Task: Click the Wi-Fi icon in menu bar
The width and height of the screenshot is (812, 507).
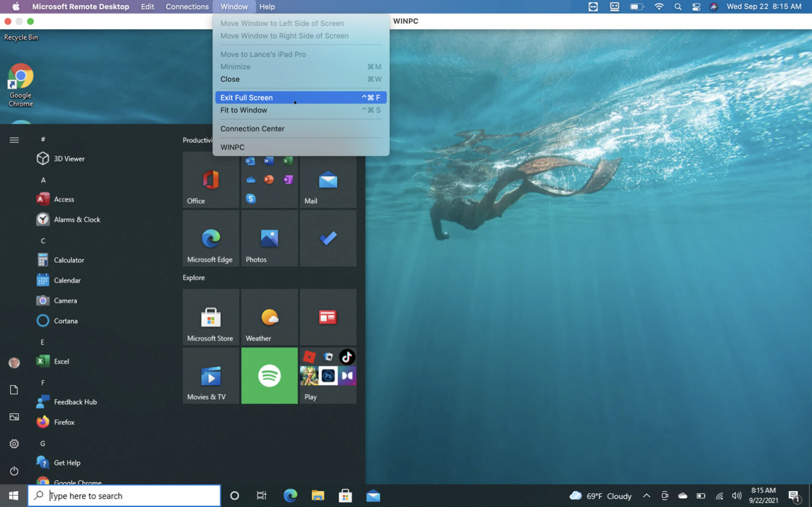Action: [659, 7]
